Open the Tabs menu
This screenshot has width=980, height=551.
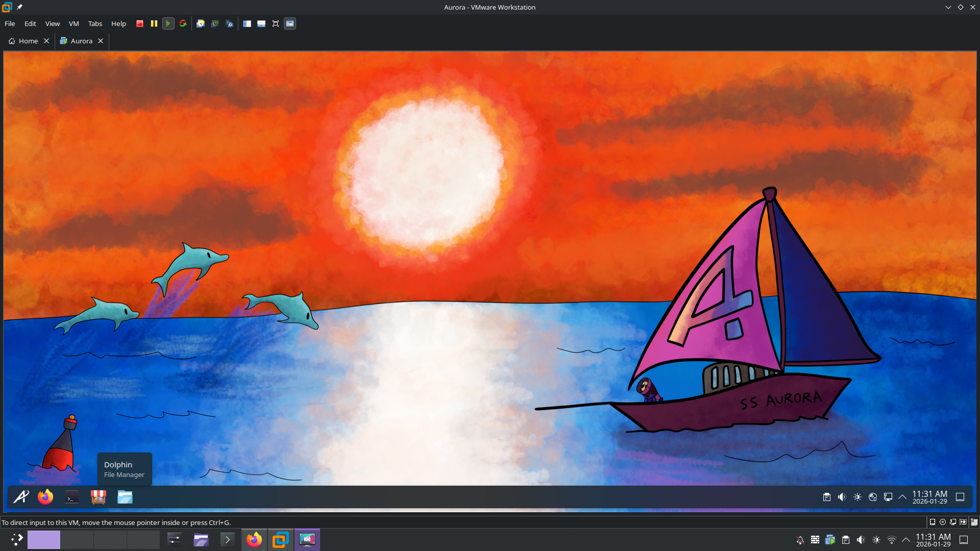click(95, 23)
